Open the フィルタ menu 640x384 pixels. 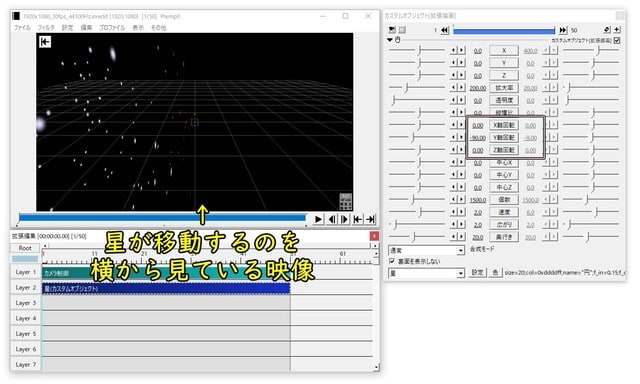[x=46, y=27]
